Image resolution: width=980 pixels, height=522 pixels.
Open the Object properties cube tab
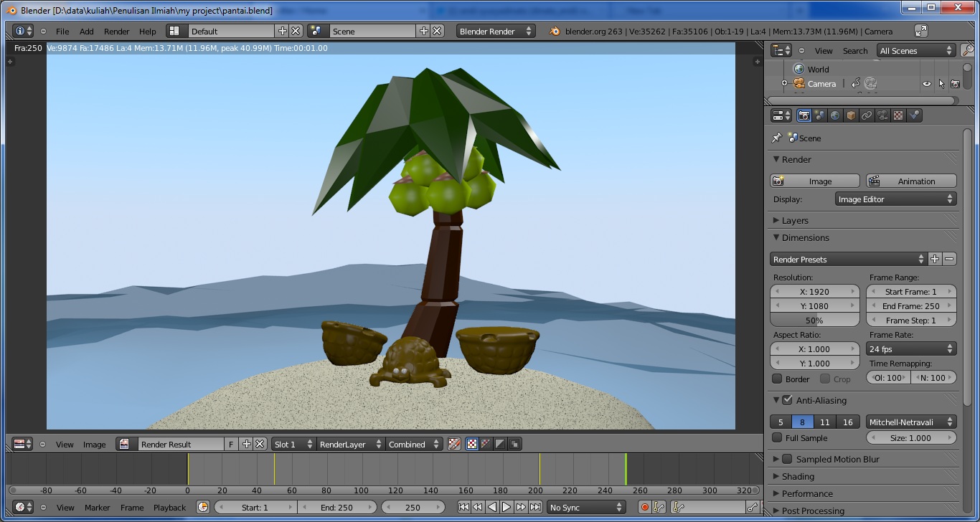(x=851, y=115)
